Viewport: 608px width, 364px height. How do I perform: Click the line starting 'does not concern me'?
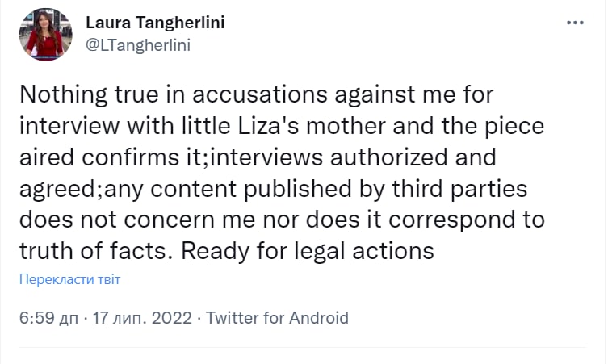(281, 220)
